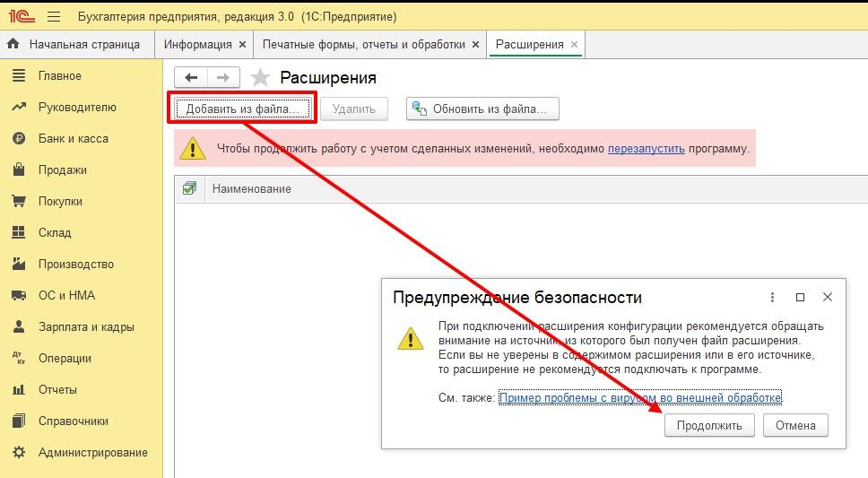Click the перезапустить link

(x=646, y=149)
